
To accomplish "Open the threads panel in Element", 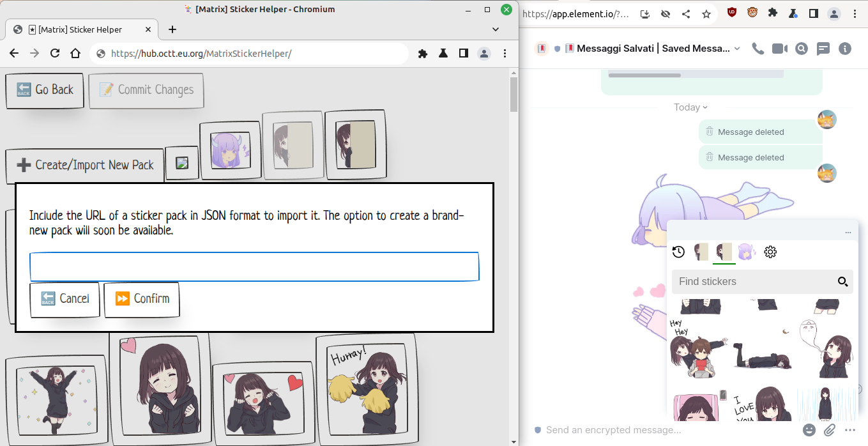I will [x=823, y=49].
